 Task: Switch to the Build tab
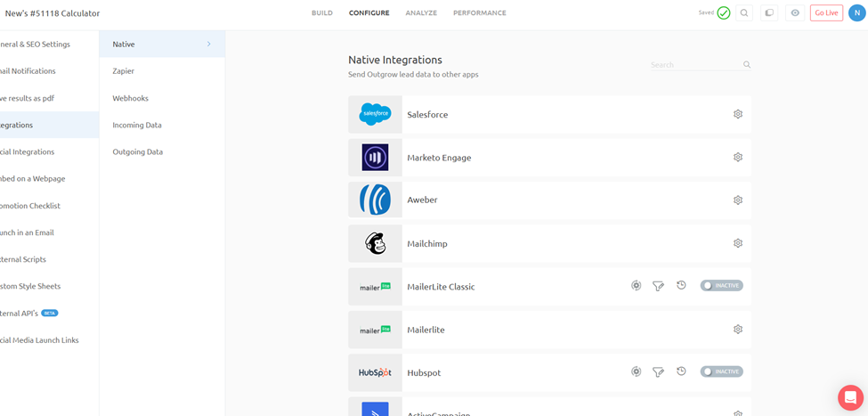[x=321, y=13]
